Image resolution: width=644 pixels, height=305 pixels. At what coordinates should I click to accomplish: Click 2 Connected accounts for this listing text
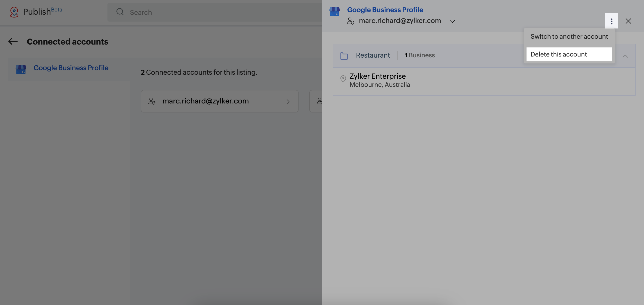[199, 72]
